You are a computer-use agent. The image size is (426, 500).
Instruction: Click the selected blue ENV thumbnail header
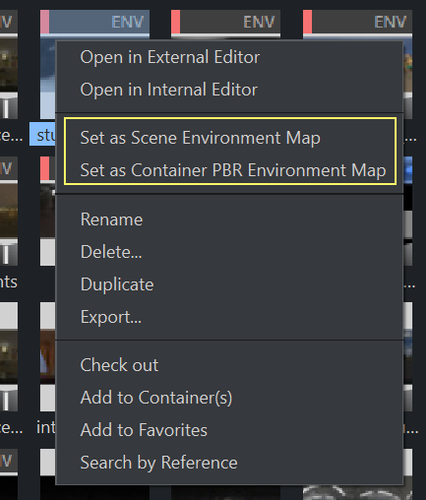coord(95,22)
